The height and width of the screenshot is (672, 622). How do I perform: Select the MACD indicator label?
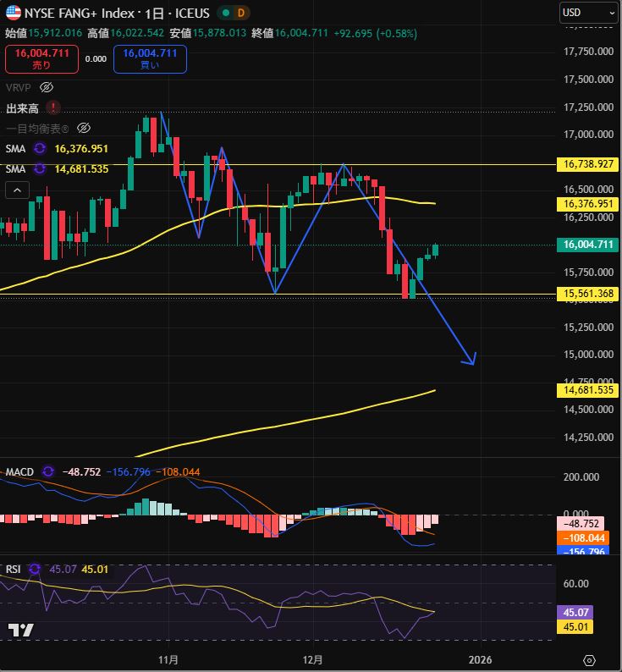tap(19, 471)
